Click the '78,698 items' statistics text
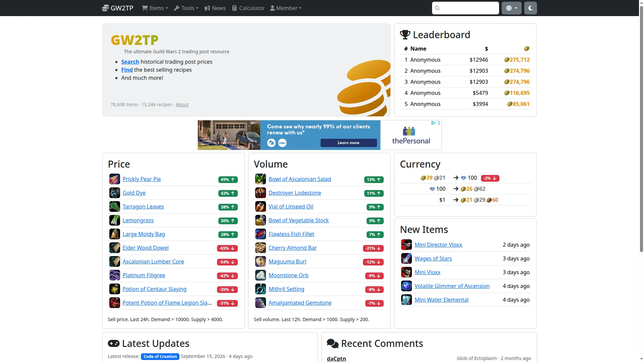The image size is (644, 362). click(x=124, y=105)
